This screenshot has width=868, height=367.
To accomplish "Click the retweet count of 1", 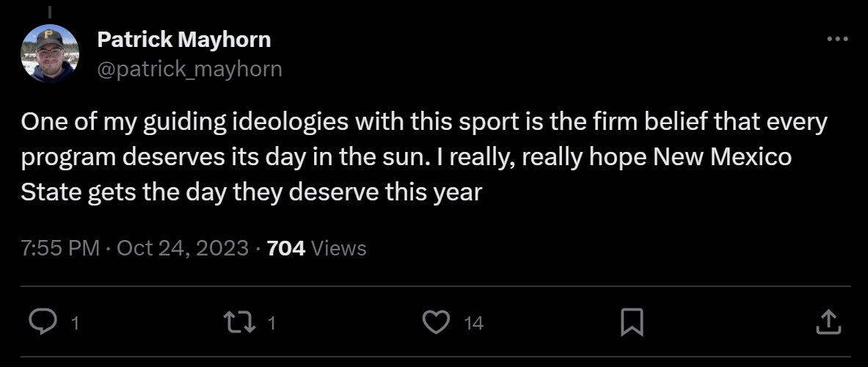I will [271, 323].
